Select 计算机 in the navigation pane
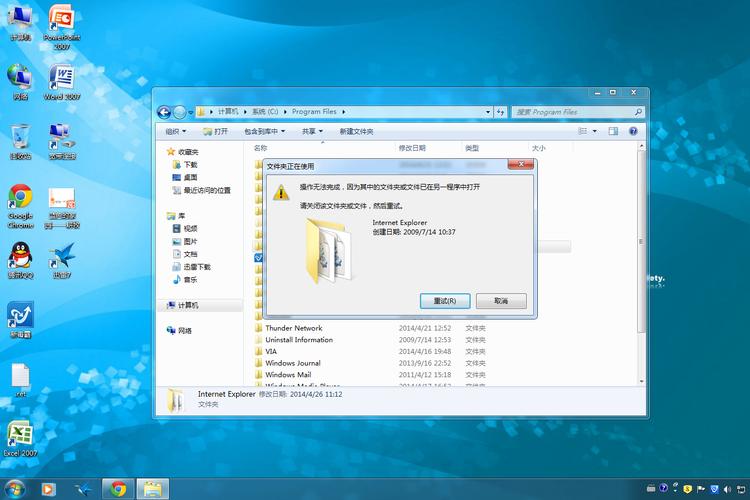750x500 pixels. (188, 305)
